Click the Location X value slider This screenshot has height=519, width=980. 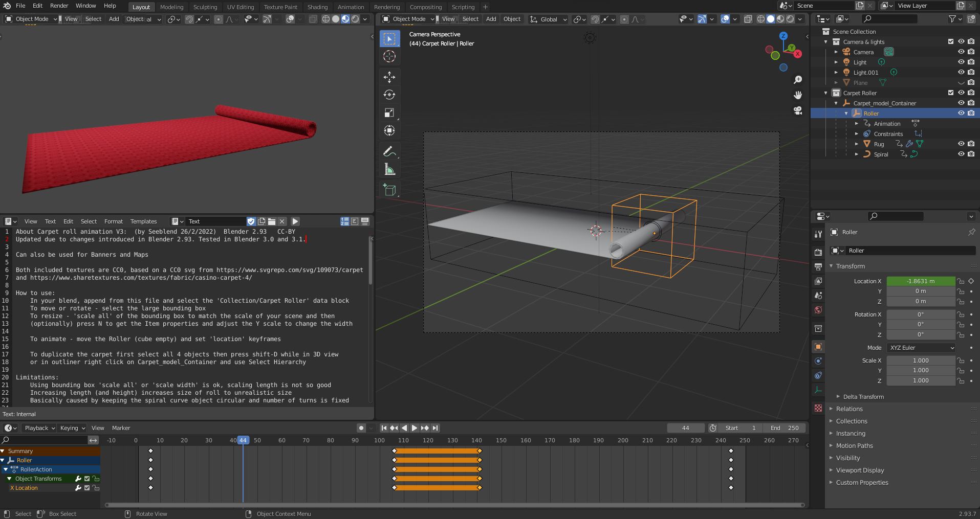pyautogui.click(x=920, y=281)
